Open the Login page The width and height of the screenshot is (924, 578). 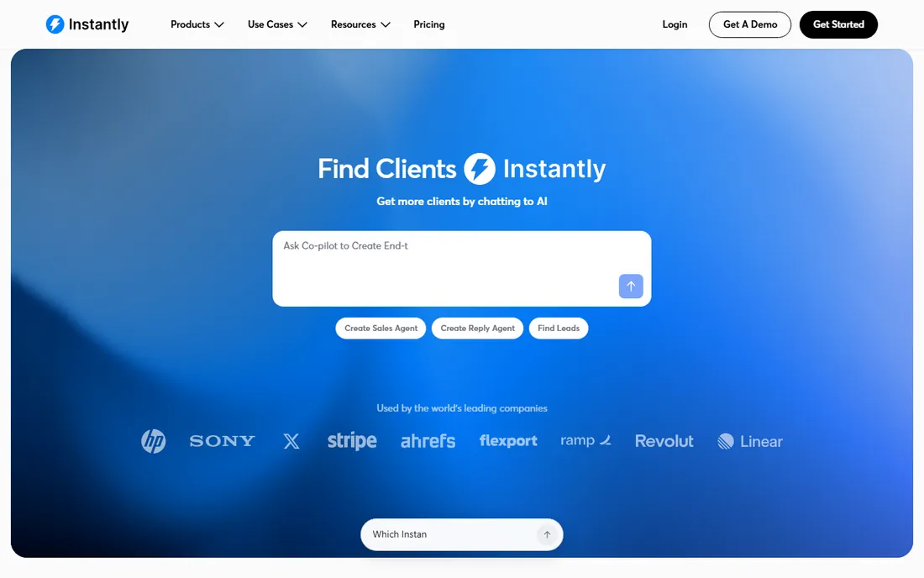675,24
